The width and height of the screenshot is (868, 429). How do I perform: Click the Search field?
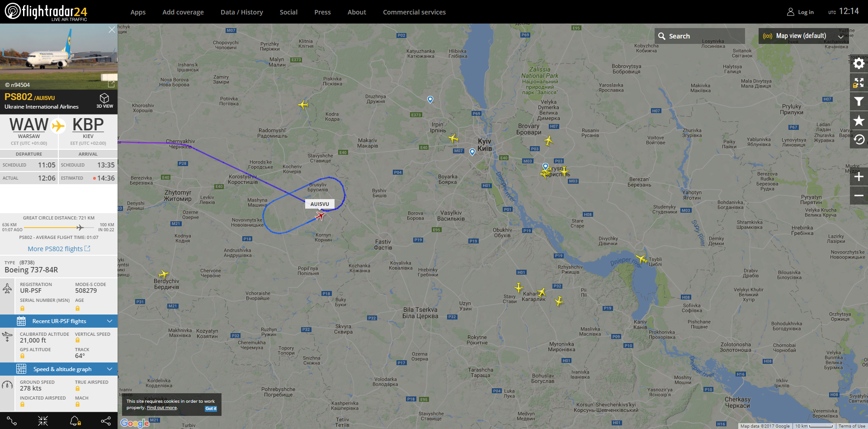(699, 36)
